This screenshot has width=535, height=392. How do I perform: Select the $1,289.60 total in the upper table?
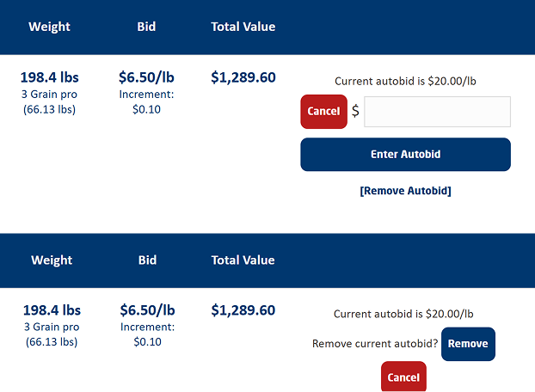tap(243, 77)
